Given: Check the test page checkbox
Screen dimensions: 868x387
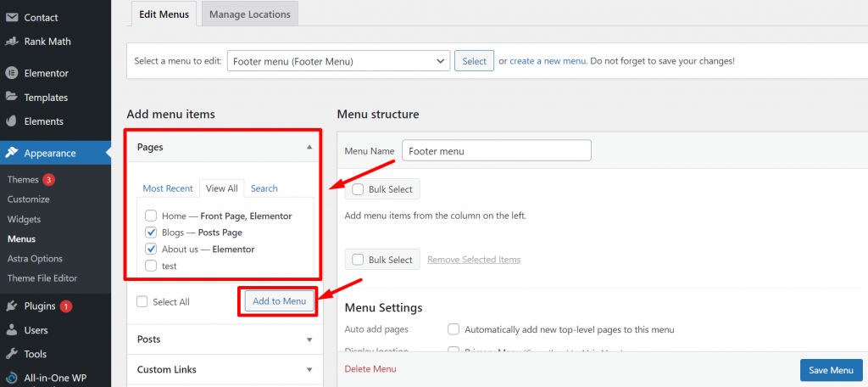Looking at the screenshot, I should click(151, 266).
